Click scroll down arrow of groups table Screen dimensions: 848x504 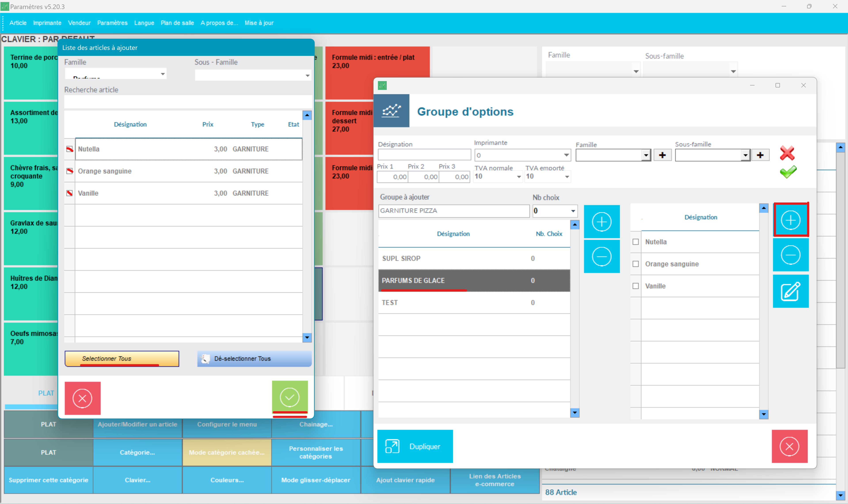(x=575, y=413)
